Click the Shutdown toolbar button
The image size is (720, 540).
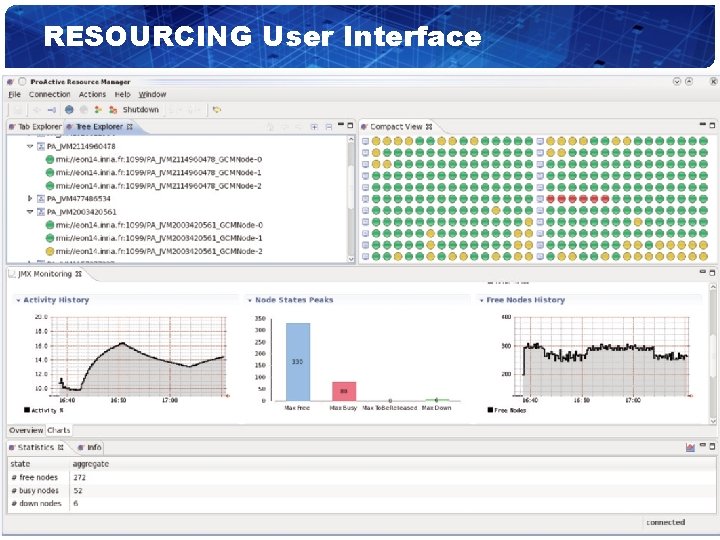click(x=141, y=110)
